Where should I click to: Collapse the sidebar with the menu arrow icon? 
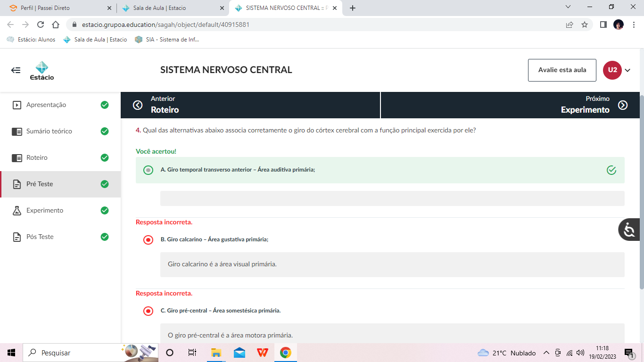coord(16,70)
